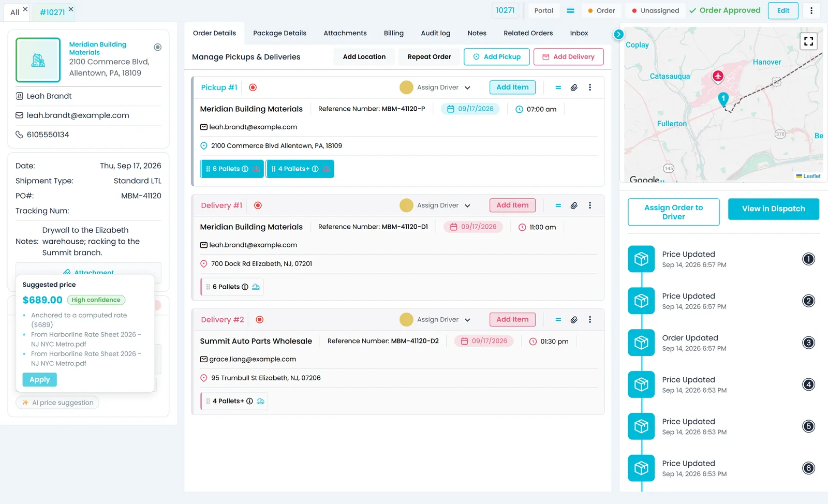Click the attachment paperclip icon on Pickup #1
The width and height of the screenshot is (828, 504).
[x=574, y=87]
